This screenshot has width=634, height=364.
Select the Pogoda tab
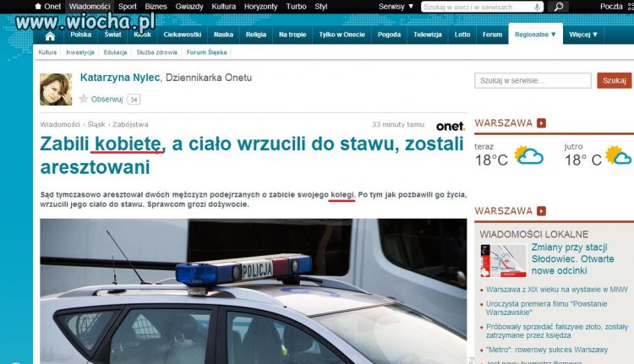pyautogui.click(x=389, y=35)
